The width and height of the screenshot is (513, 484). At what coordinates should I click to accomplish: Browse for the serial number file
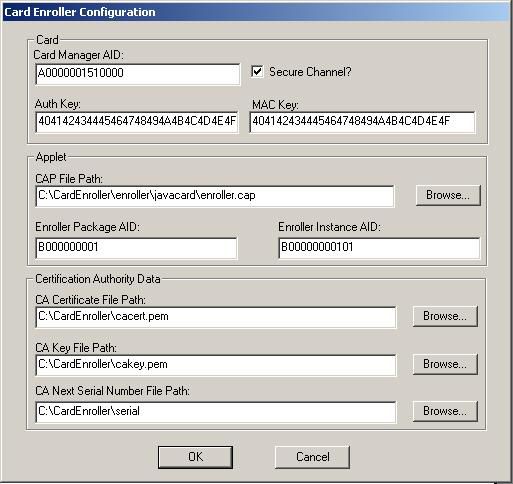[x=445, y=411]
